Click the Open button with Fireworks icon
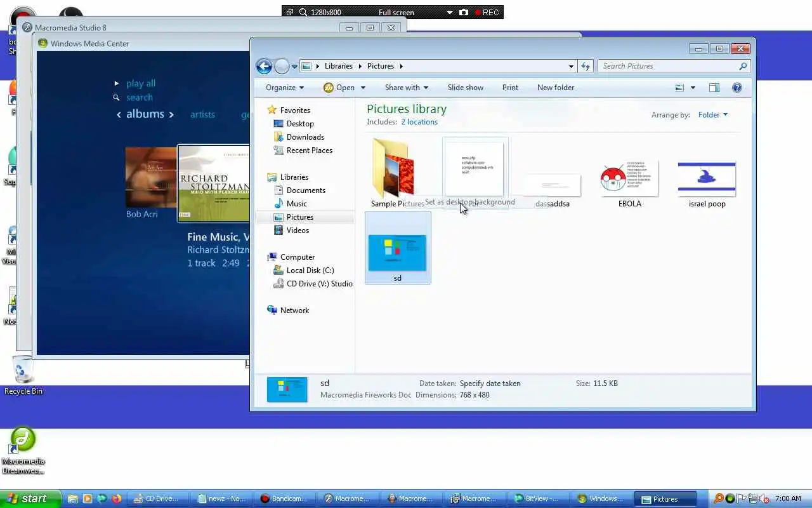 click(339, 88)
